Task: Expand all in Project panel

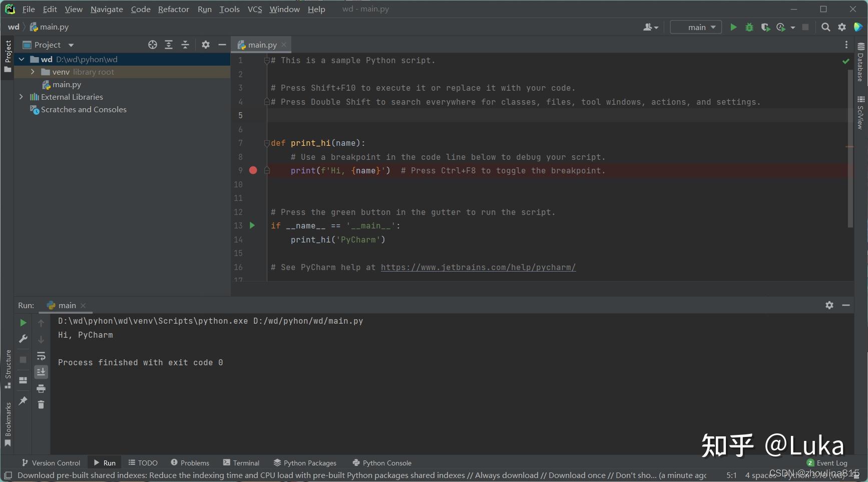Action: (x=169, y=45)
